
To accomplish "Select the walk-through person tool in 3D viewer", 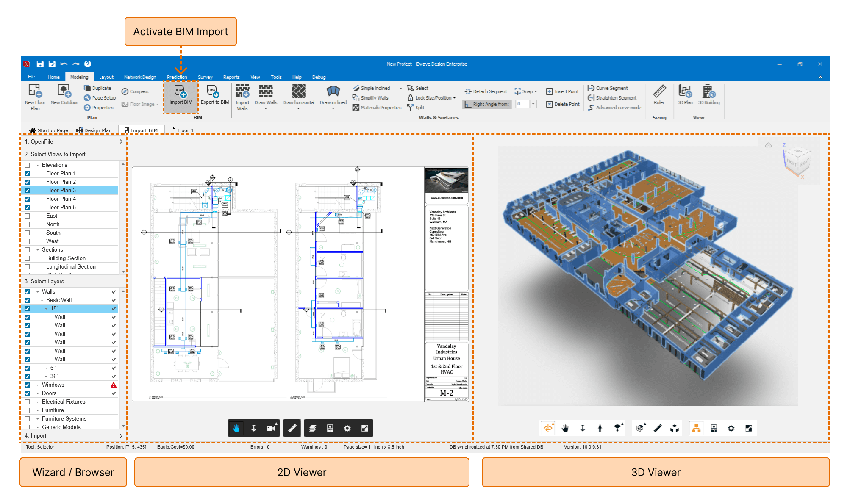I will click(600, 428).
